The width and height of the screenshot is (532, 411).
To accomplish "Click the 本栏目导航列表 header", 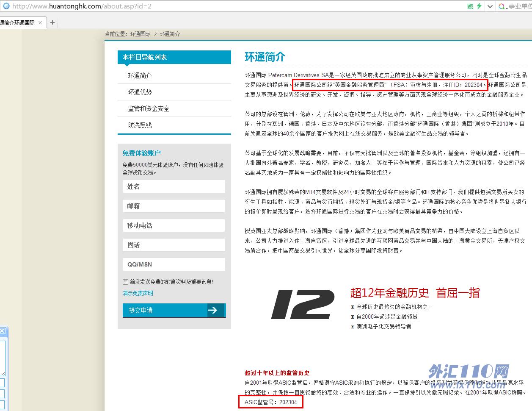I will (174, 57).
